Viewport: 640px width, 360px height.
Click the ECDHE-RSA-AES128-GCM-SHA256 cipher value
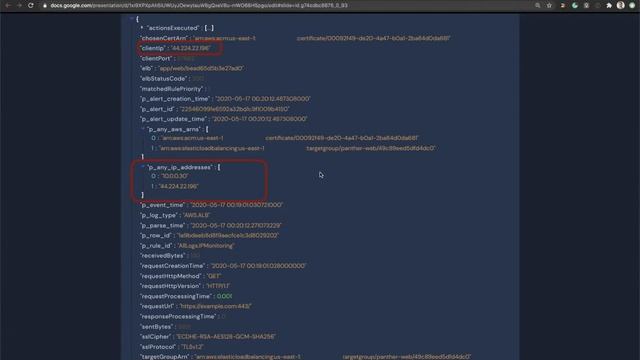[226, 337]
